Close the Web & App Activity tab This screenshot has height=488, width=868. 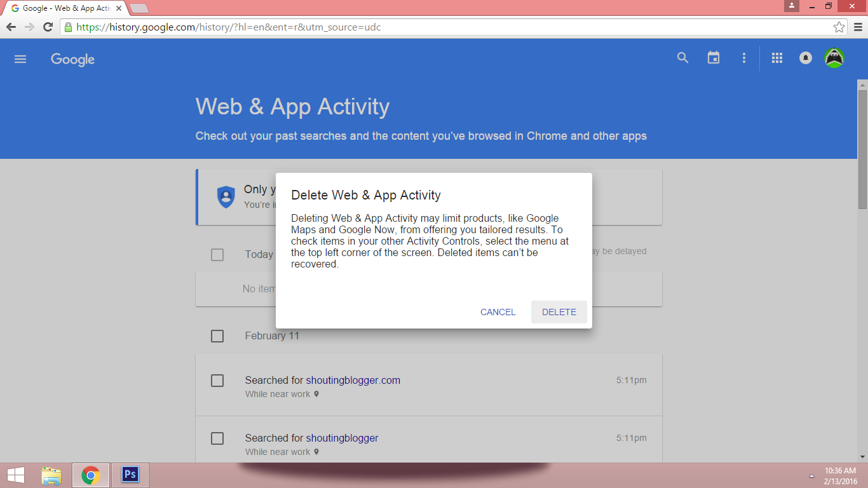click(x=118, y=8)
